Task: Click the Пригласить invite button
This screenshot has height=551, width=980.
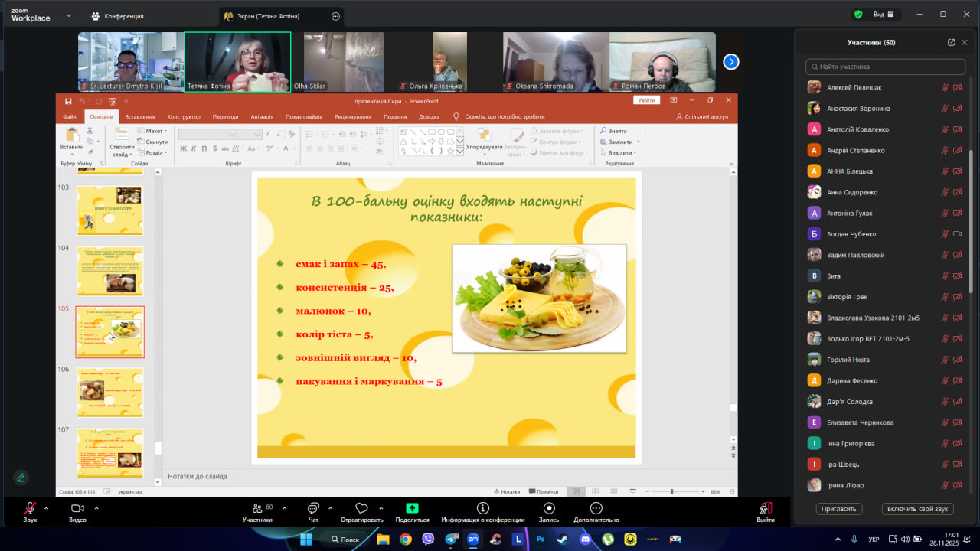Action: coord(840,509)
